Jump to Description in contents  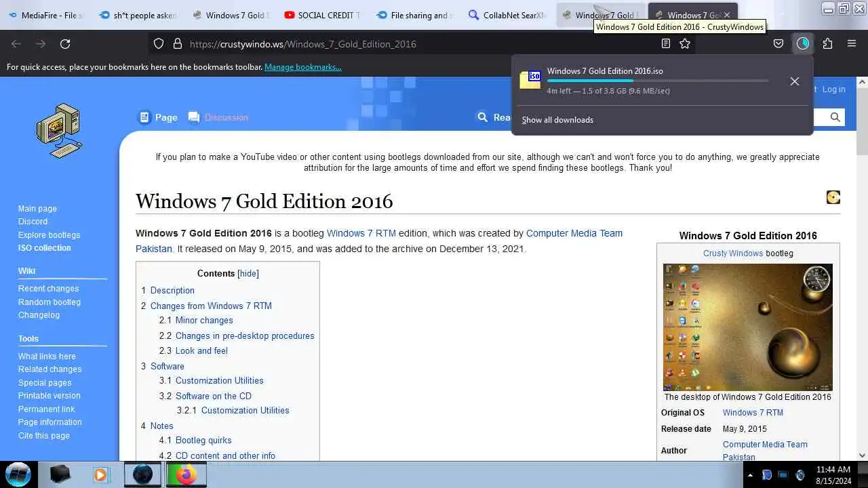[x=172, y=290]
